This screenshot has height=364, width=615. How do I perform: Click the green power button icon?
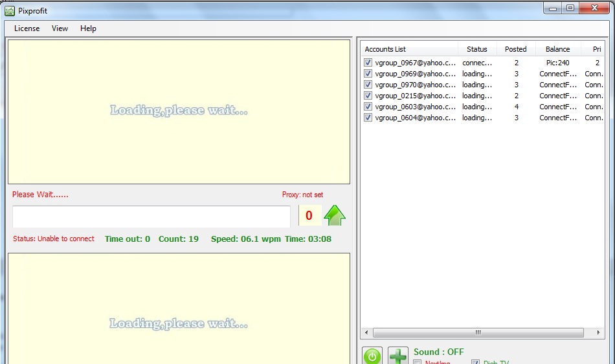[x=372, y=356]
